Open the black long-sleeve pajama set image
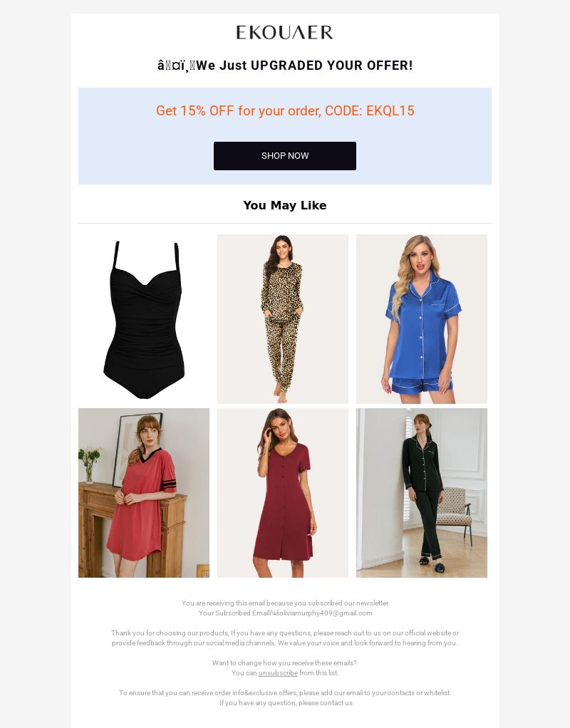The image size is (570, 728). click(421, 493)
